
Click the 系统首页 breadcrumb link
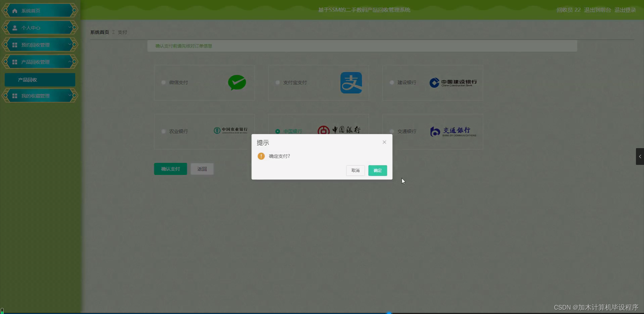click(100, 32)
